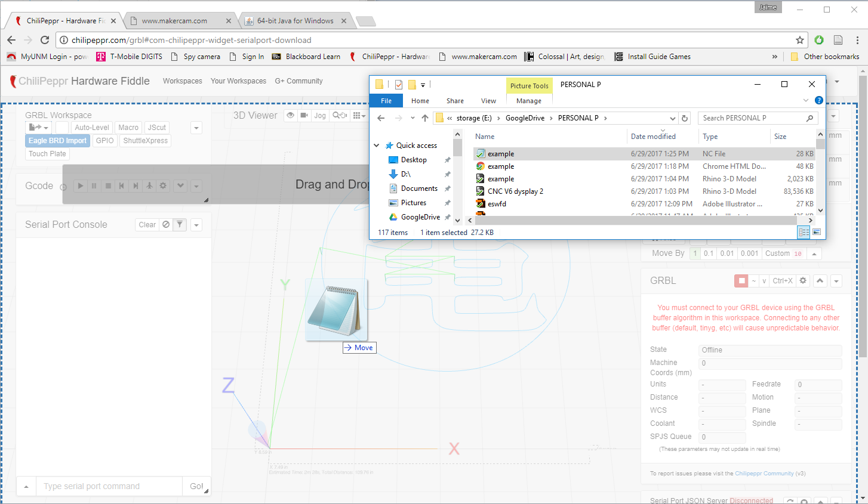Screen dimensions: 868x504
Task: Open Explorer address path dropdown
Action: coord(673,118)
